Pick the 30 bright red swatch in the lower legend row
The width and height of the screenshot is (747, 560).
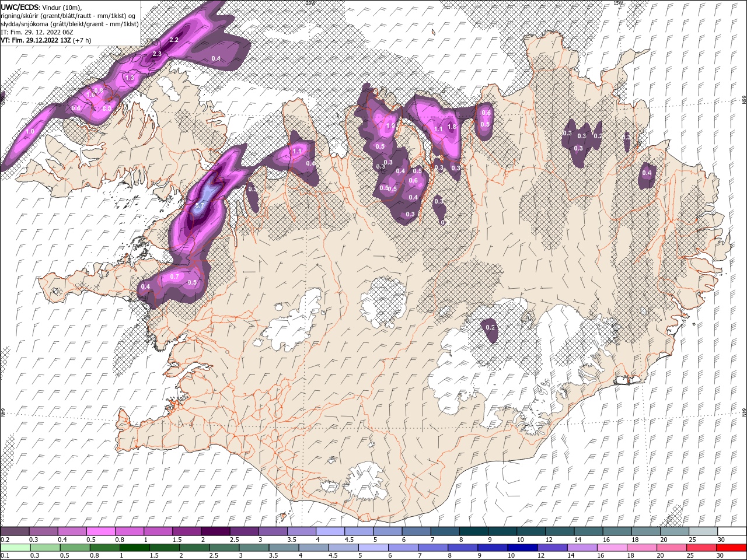pyautogui.click(x=732, y=548)
